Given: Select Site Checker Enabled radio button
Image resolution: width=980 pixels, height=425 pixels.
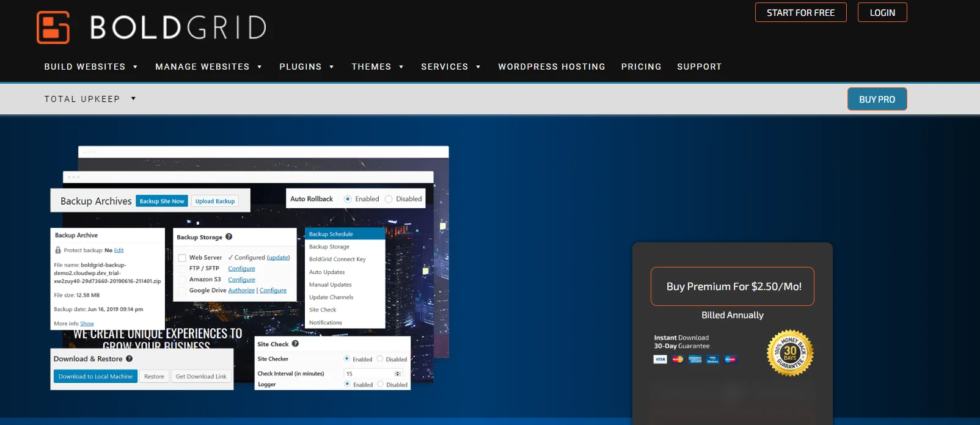Looking at the screenshot, I should pyautogui.click(x=347, y=359).
